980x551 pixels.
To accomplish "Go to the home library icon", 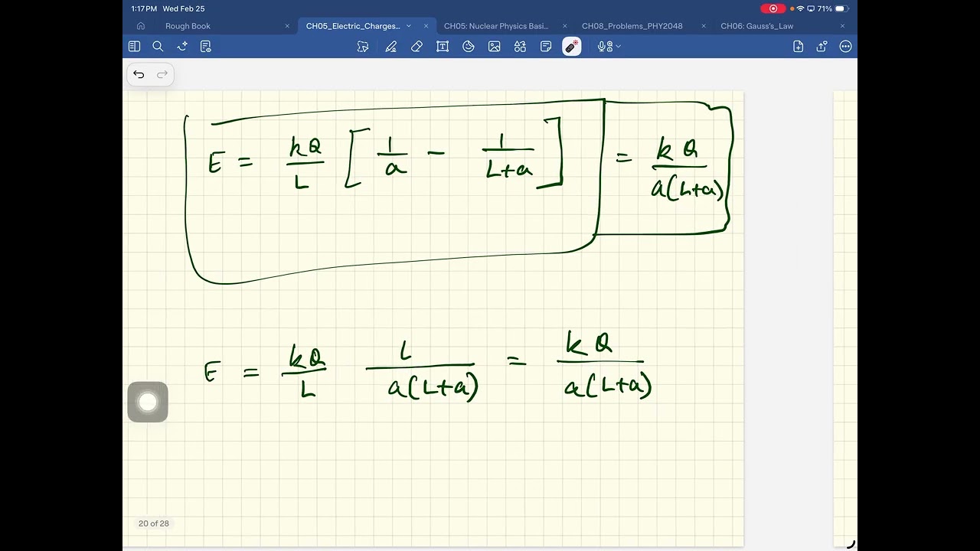I will (x=141, y=26).
